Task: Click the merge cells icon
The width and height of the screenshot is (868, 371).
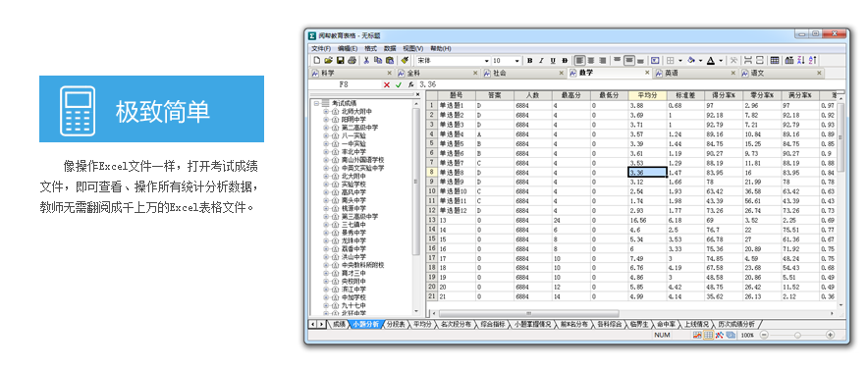Action: [748, 60]
